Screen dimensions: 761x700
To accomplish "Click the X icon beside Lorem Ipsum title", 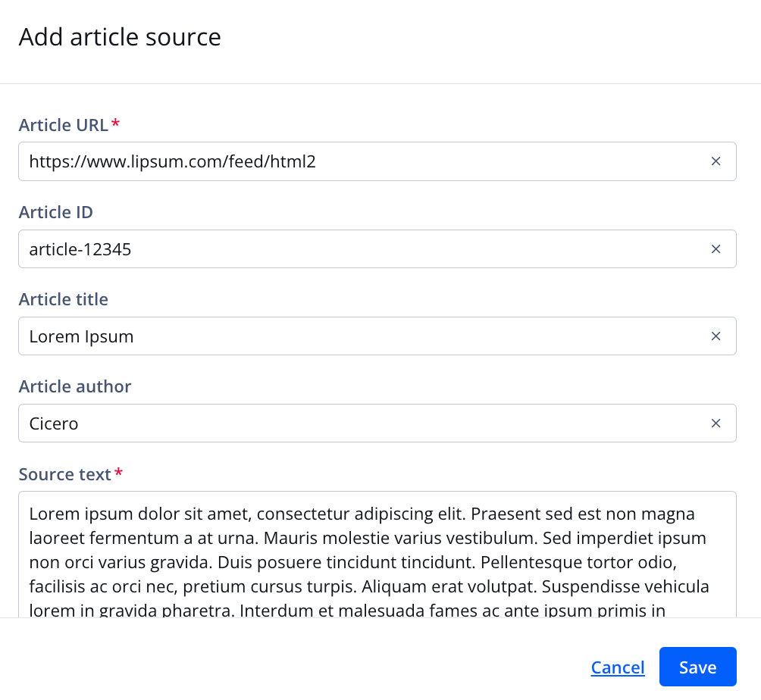I will coord(716,336).
